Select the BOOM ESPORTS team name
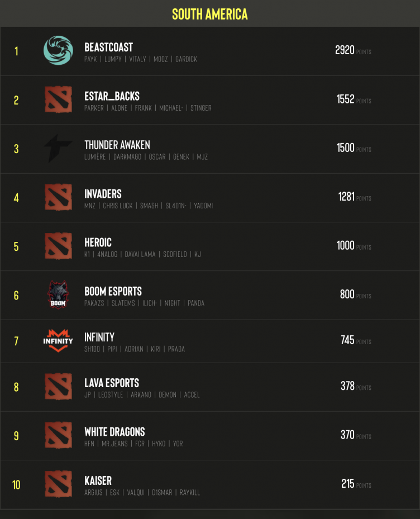Image resolution: width=420 pixels, height=519 pixels. (113, 291)
